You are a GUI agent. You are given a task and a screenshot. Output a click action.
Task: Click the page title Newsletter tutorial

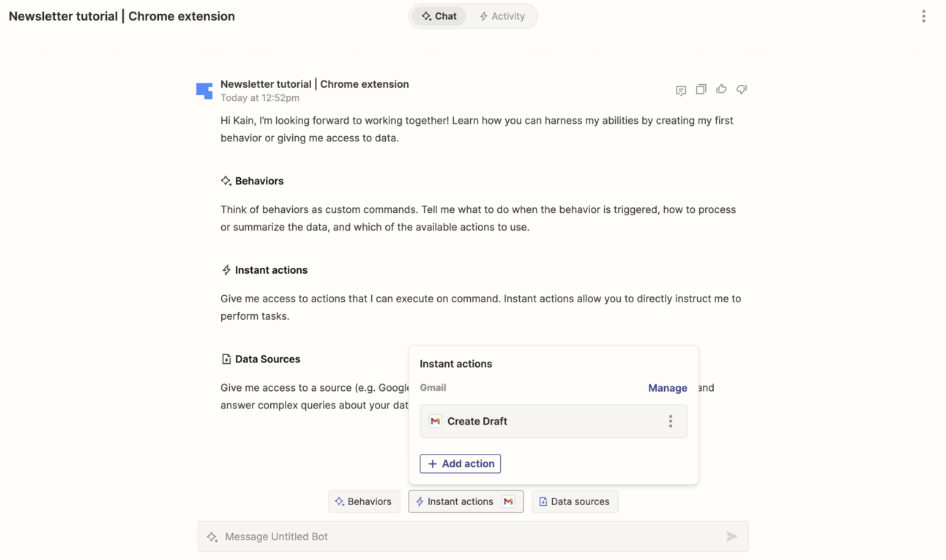click(122, 16)
